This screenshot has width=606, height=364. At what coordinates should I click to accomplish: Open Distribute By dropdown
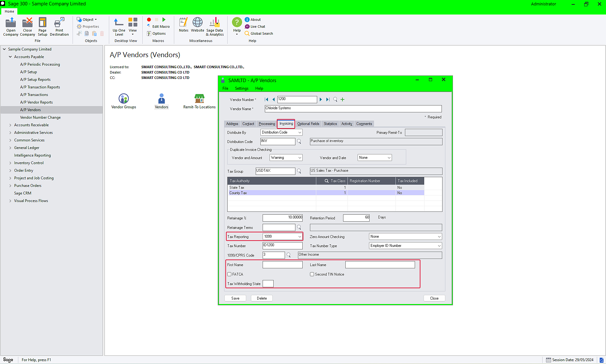coord(282,132)
